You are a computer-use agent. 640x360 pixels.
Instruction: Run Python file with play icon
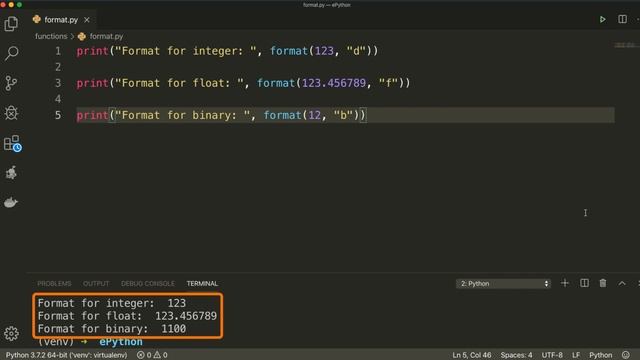(602, 19)
